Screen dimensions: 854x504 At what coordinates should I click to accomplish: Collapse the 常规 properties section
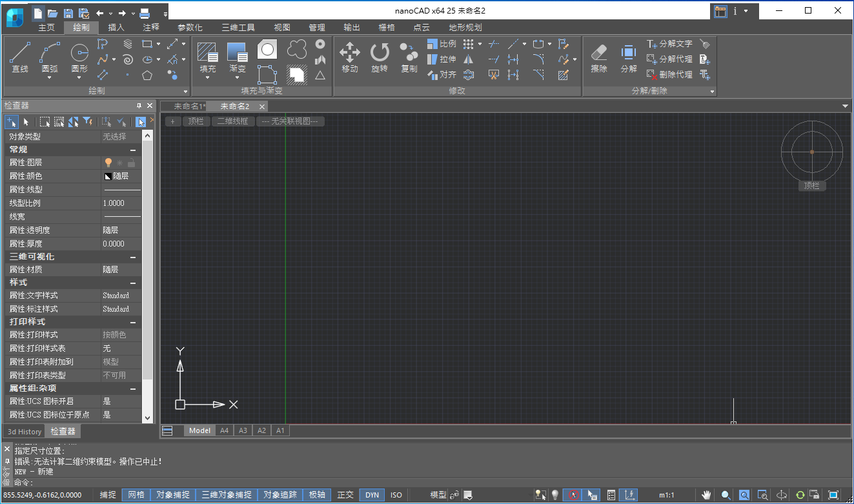point(133,150)
